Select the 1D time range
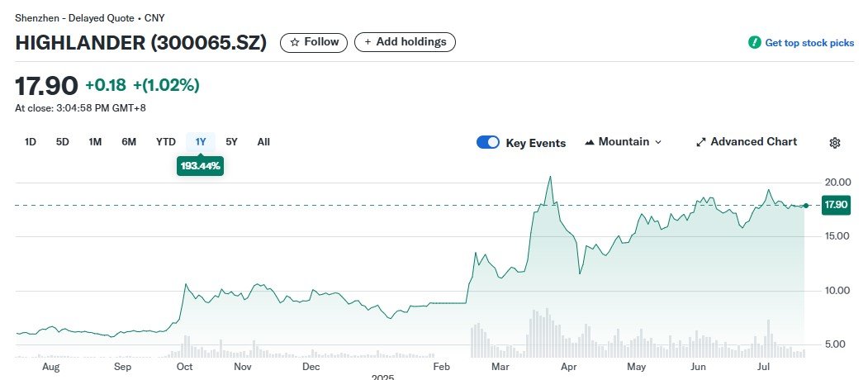This screenshot has width=868, height=380. (31, 142)
